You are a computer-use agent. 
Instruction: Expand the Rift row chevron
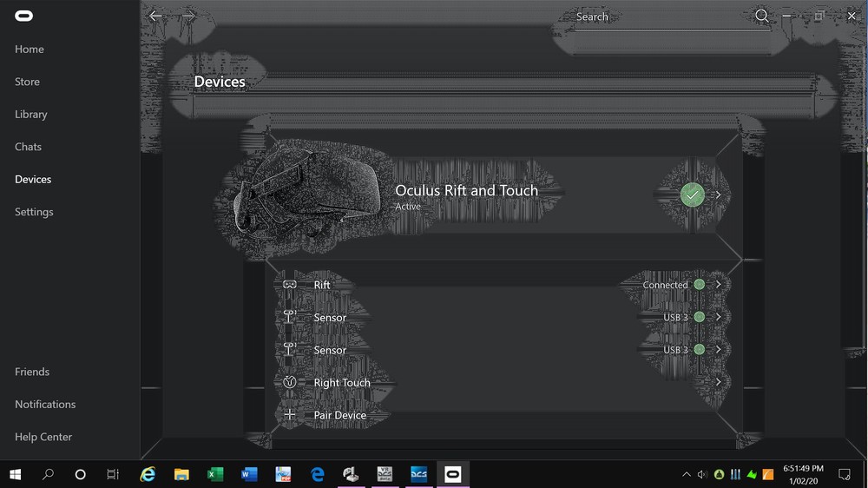(718, 284)
